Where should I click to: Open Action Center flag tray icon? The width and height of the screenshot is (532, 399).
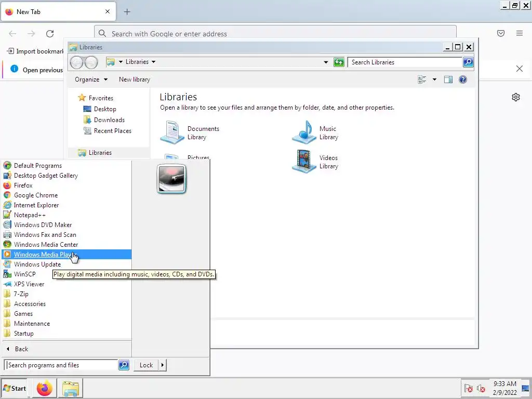pyautogui.click(x=469, y=389)
